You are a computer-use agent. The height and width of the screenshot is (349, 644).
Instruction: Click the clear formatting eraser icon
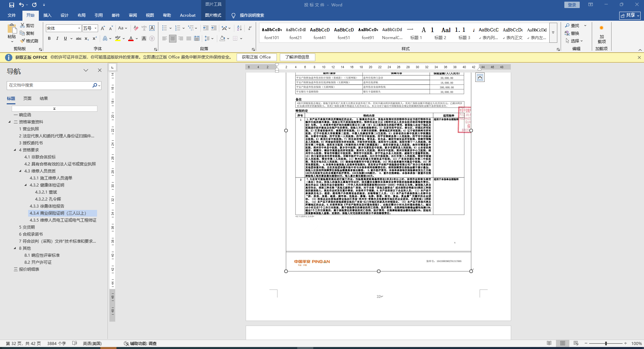(136, 28)
